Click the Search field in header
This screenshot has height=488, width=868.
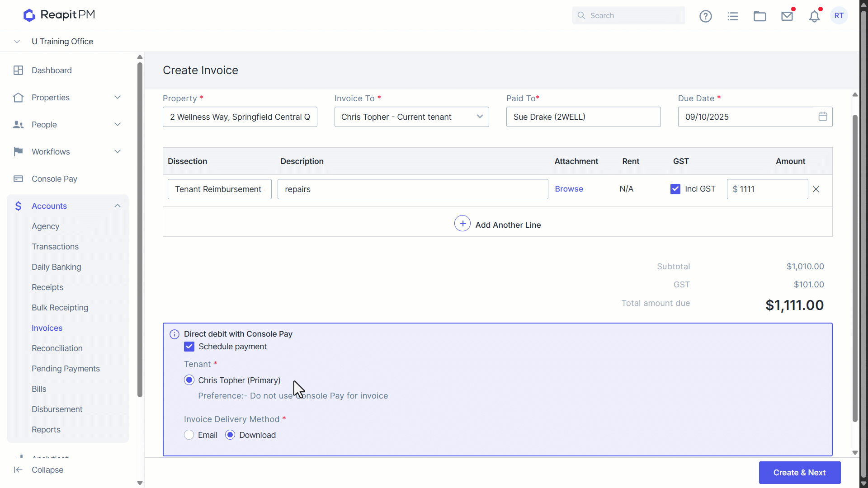pos(628,15)
